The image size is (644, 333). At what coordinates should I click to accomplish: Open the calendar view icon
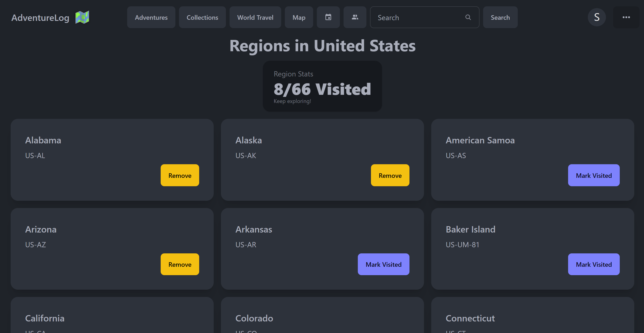click(328, 17)
